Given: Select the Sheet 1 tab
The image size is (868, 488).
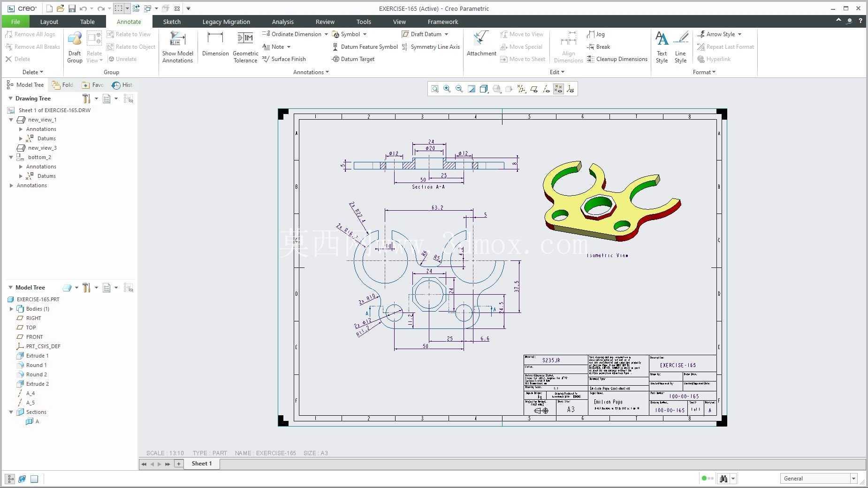Looking at the screenshot, I should click(x=202, y=464).
